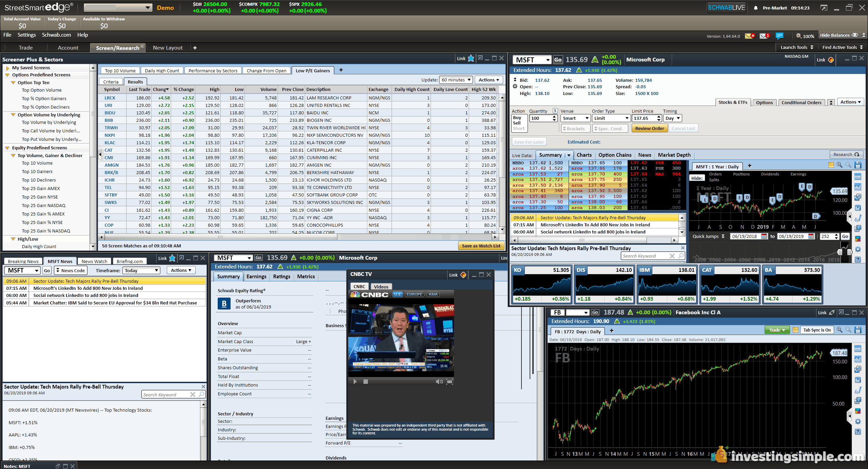The width and height of the screenshot is (868, 469).
Task: Open the blue chat bubble icon
Action: click(780, 36)
